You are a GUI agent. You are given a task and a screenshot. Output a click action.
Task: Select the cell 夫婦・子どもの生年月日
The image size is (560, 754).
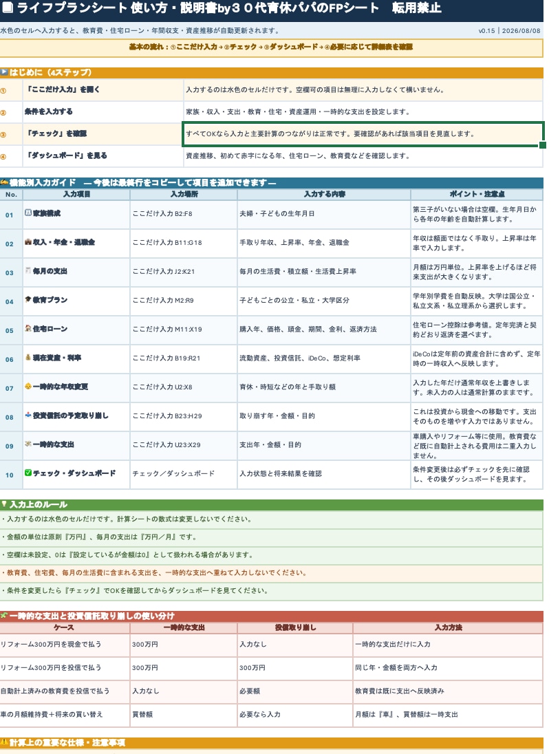[324, 215]
